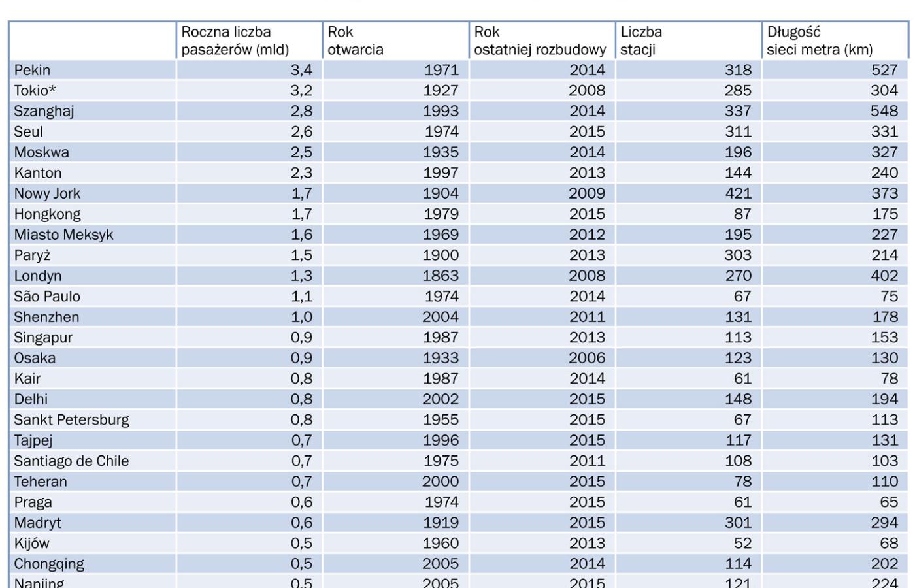Click the Tokio* city cell
915x588 pixels.
coord(35,91)
